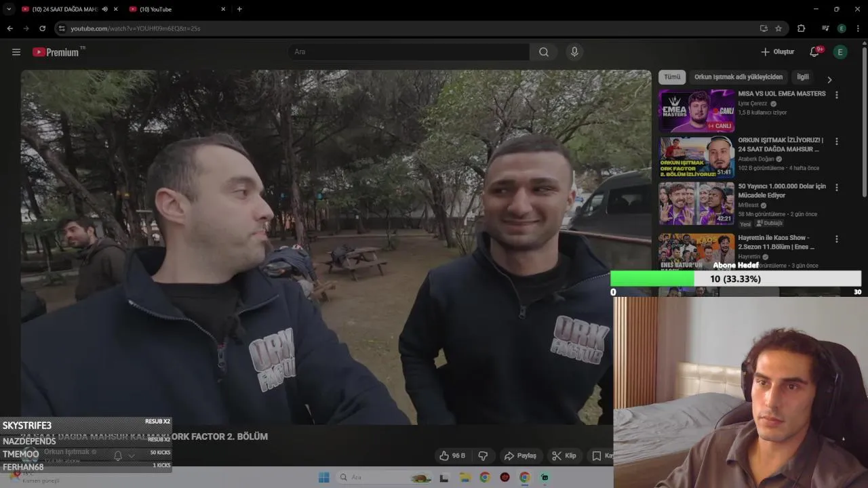Share the video via Paylaş button

520,455
